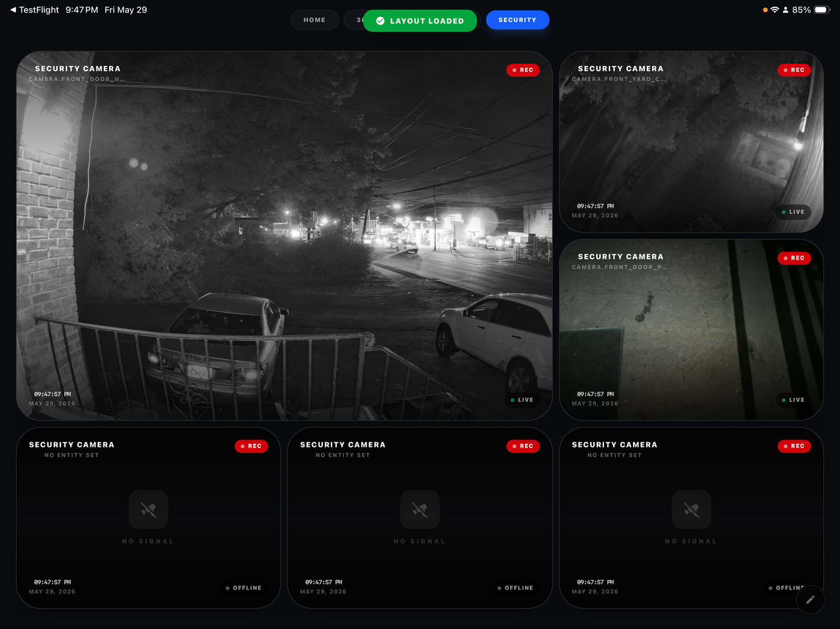Image resolution: width=840 pixels, height=629 pixels.
Task: Tap REC badge on CAMERA.FRONT_DOOR_P feed
Action: (x=794, y=258)
